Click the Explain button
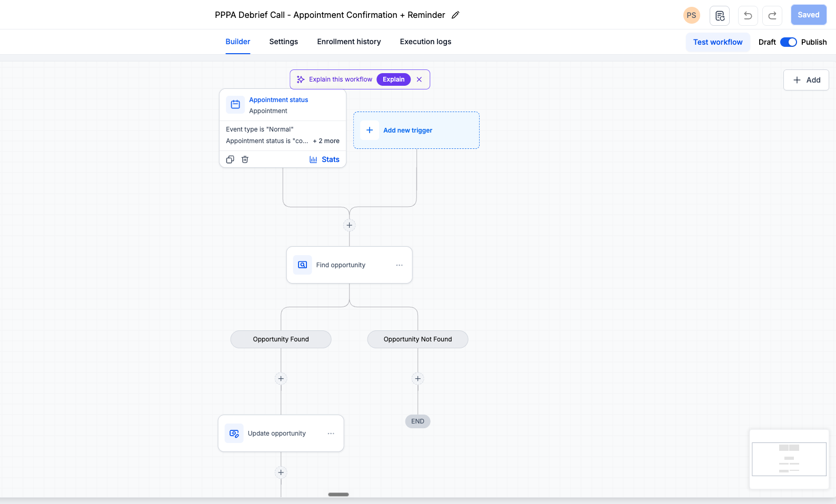The width and height of the screenshot is (836, 504). click(x=394, y=79)
